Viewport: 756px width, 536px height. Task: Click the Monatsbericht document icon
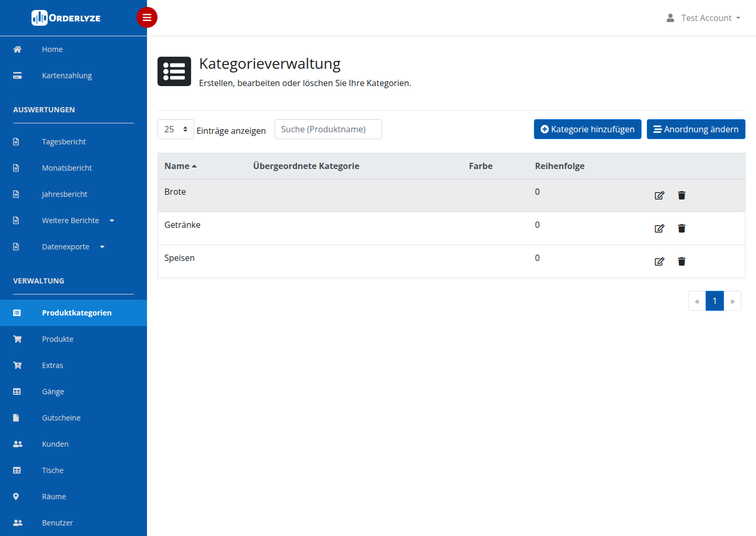click(x=16, y=168)
